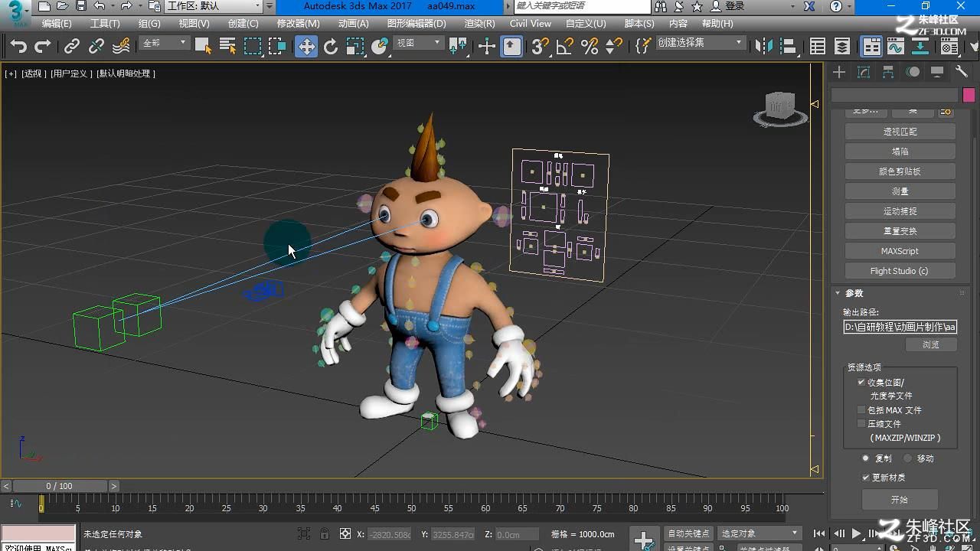Click the MAXScript utility button
The width and height of the screenshot is (980, 551).
[900, 251]
